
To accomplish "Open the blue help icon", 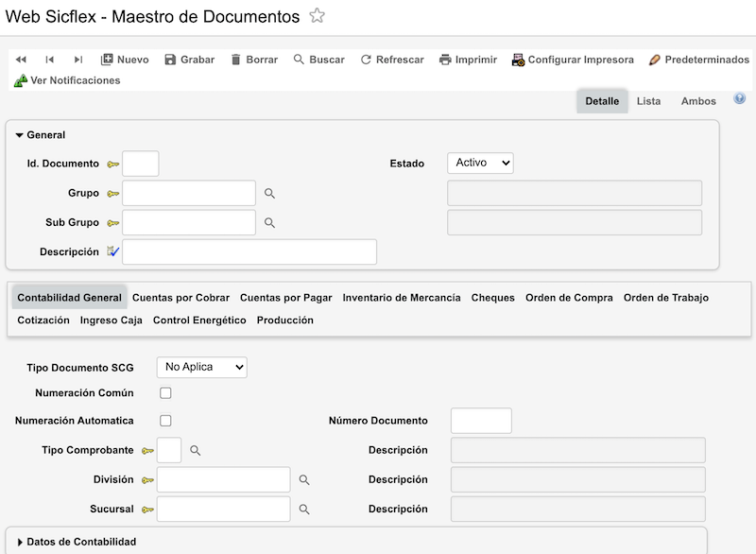I will coord(740,98).
